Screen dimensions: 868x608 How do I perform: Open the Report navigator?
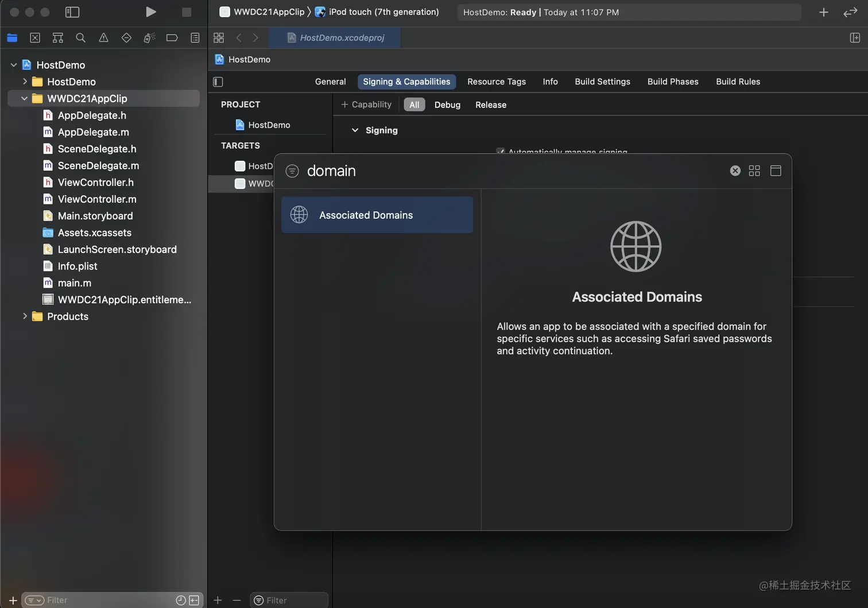pyautogui.click(x=195, y=38)
